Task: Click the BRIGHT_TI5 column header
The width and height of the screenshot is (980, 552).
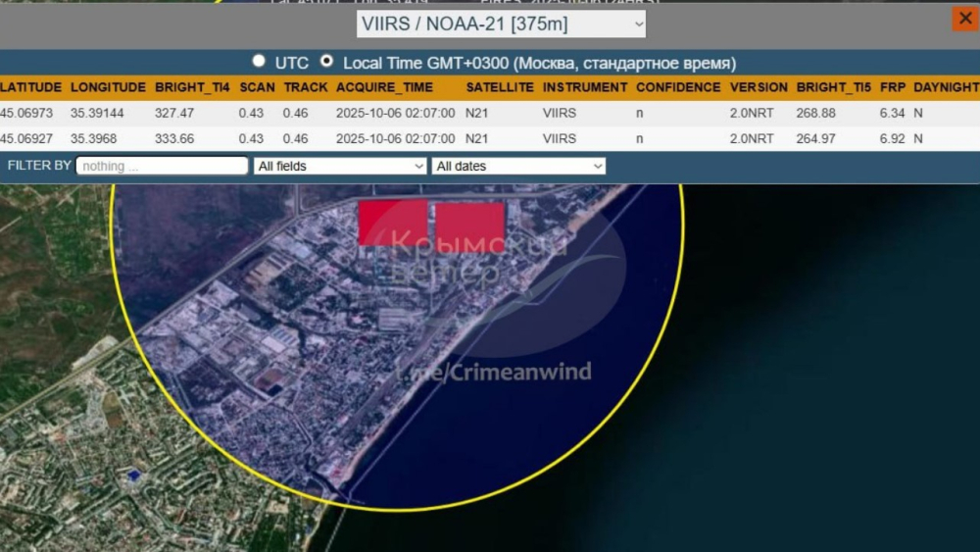Action: [833, 87]
